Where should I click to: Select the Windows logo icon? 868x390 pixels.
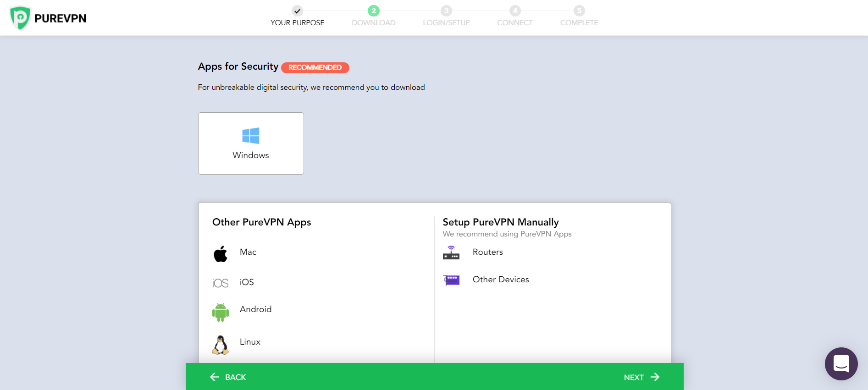point(251,136)
